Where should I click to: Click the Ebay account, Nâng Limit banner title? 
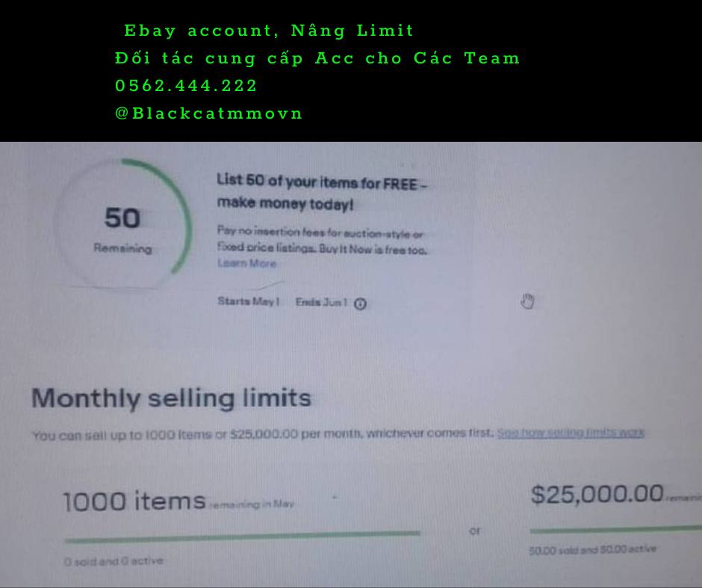(269, 31)
